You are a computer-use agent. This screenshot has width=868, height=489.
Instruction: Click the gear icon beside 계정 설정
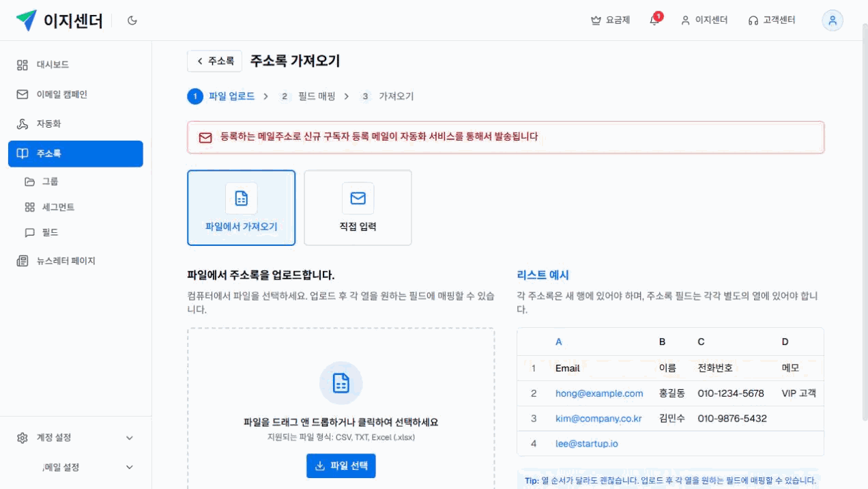pyautogui.click(x=23, y=438)
